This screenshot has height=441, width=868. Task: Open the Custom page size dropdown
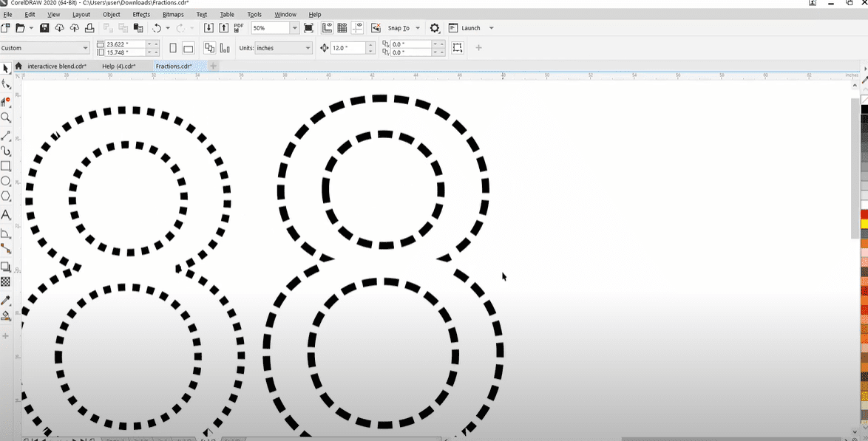point(85,48)
